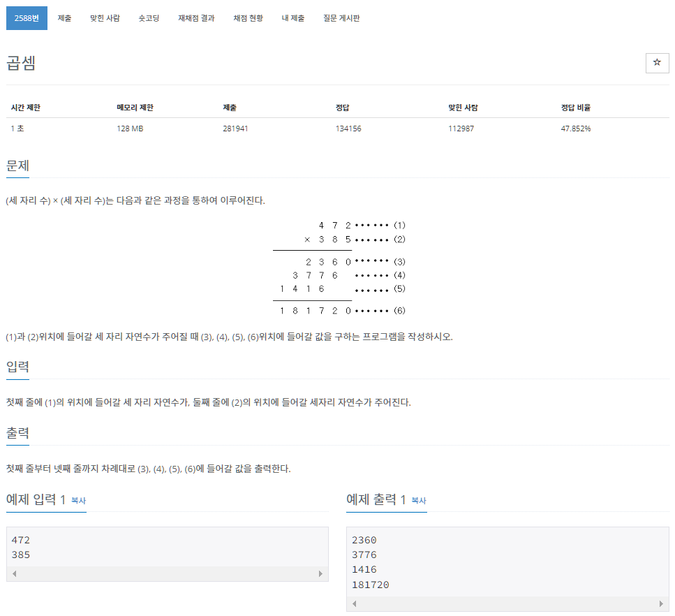View the 채점 현황 tab
Image resolution: width=675 pixels, height=616 pixels.
248,18
